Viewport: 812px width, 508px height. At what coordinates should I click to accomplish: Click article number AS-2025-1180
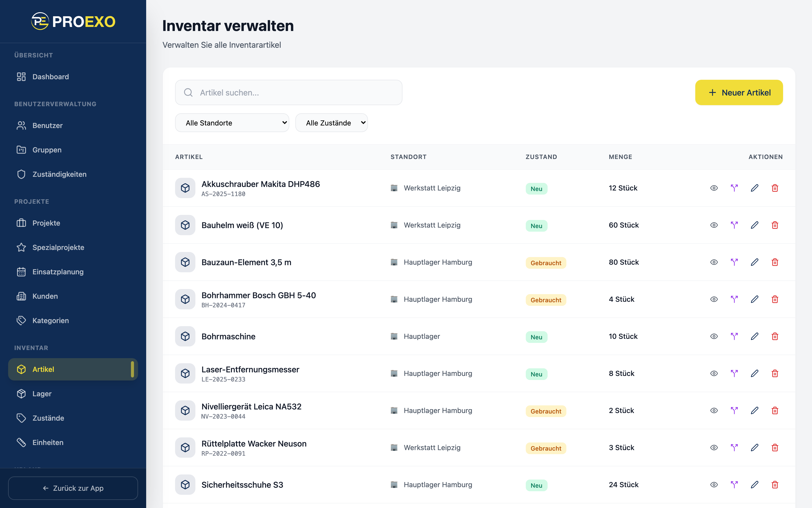point(223,194)
